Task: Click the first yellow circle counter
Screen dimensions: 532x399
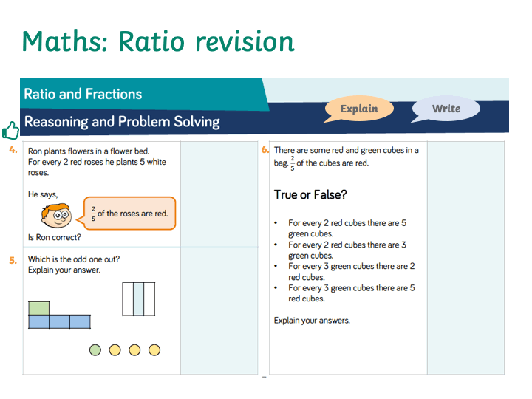Action: (115, 349)
